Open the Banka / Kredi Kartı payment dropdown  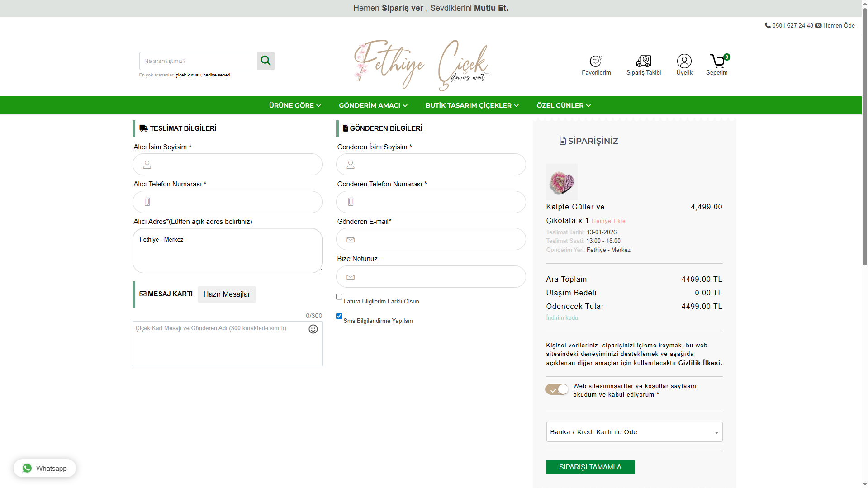pyautogui.click(x=634, y=432)
